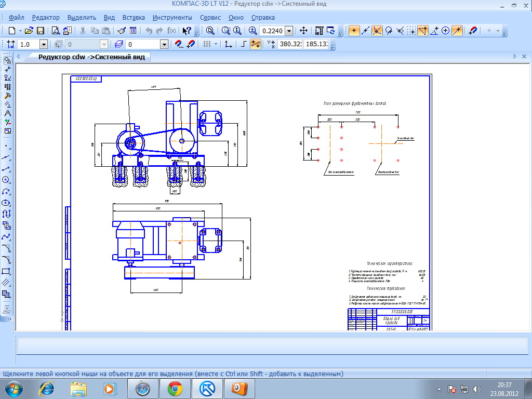Click the Y coordinate field 185.13

point(316,44)
